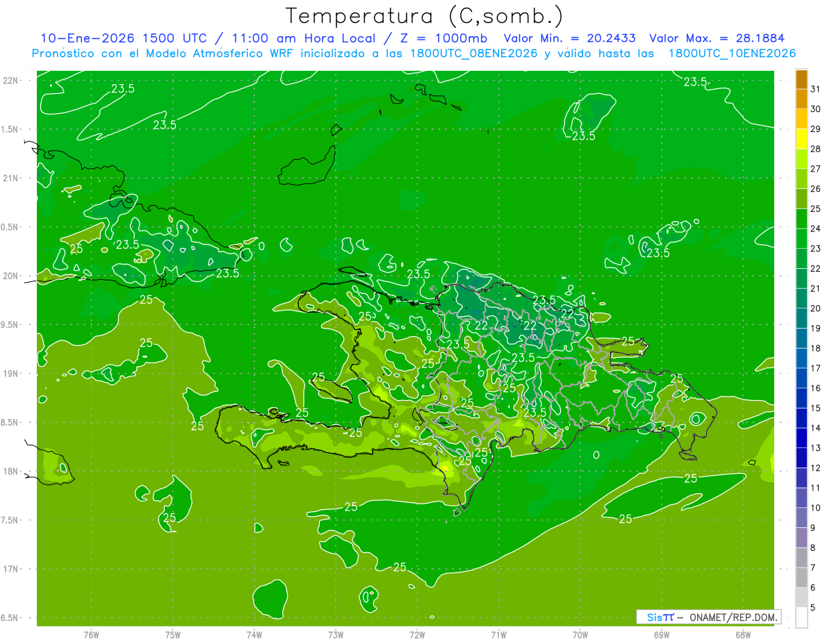The width and height of the screenshot is (834, 644).
Task: Click the 68W longitude axis label
Action: [743, 634]
